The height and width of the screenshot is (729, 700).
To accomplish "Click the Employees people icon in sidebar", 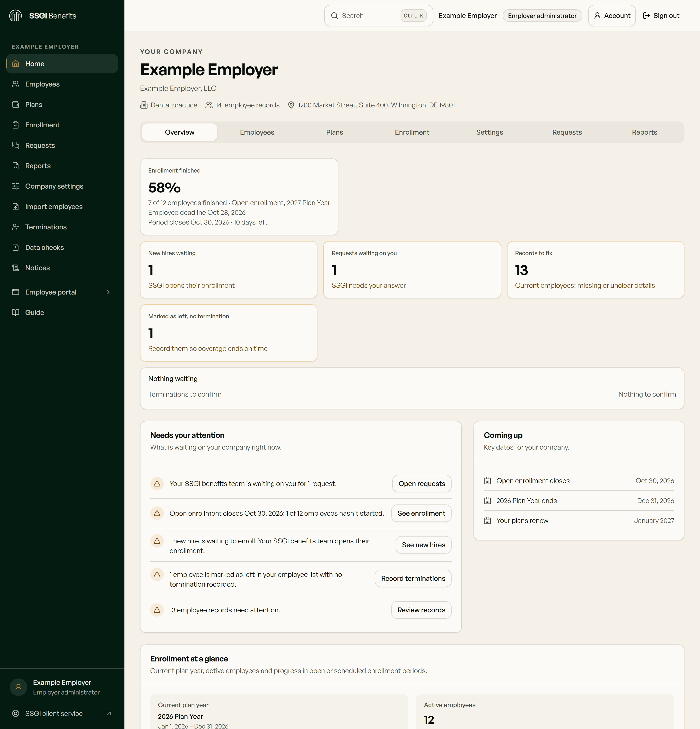I will (x=16, y=84).
